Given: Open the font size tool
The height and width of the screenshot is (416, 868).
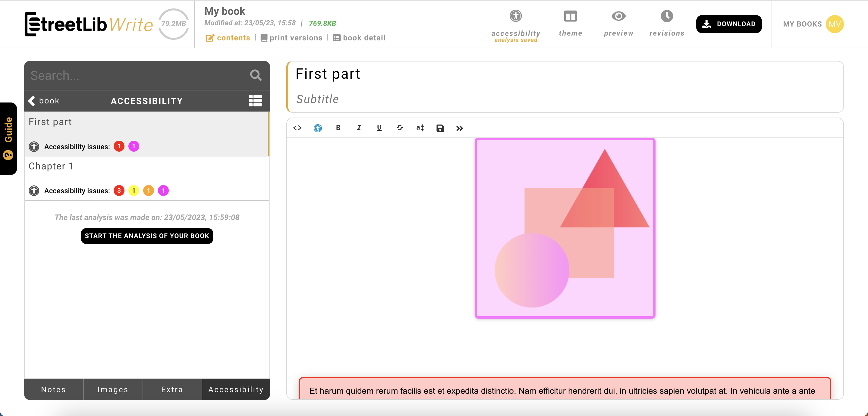Looking at the screenshot, I should tap(420, 128).
